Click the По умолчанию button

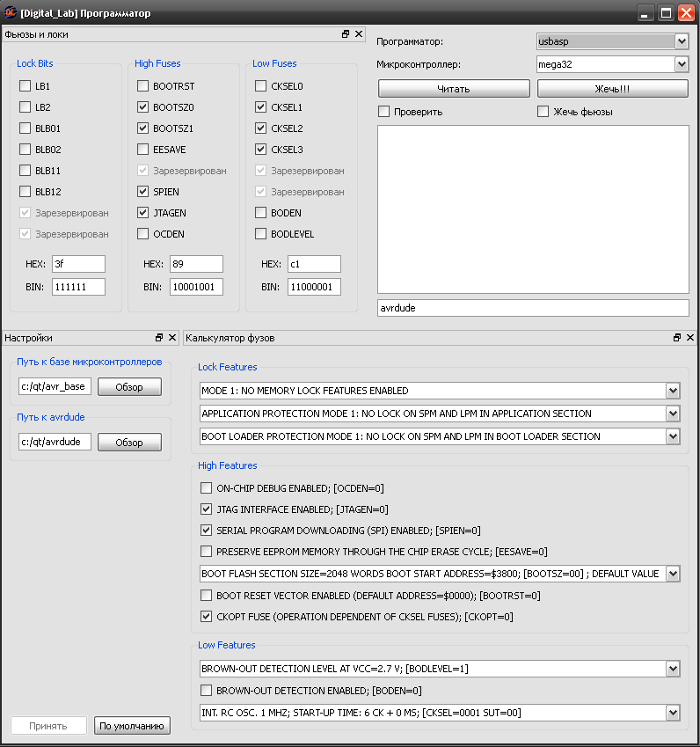[132, 726]
